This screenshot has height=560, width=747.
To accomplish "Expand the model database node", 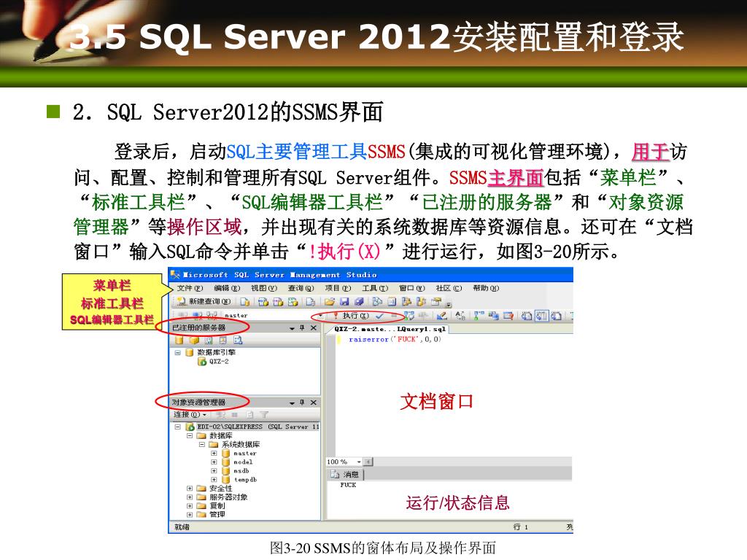I will click(x=214, y=462).
